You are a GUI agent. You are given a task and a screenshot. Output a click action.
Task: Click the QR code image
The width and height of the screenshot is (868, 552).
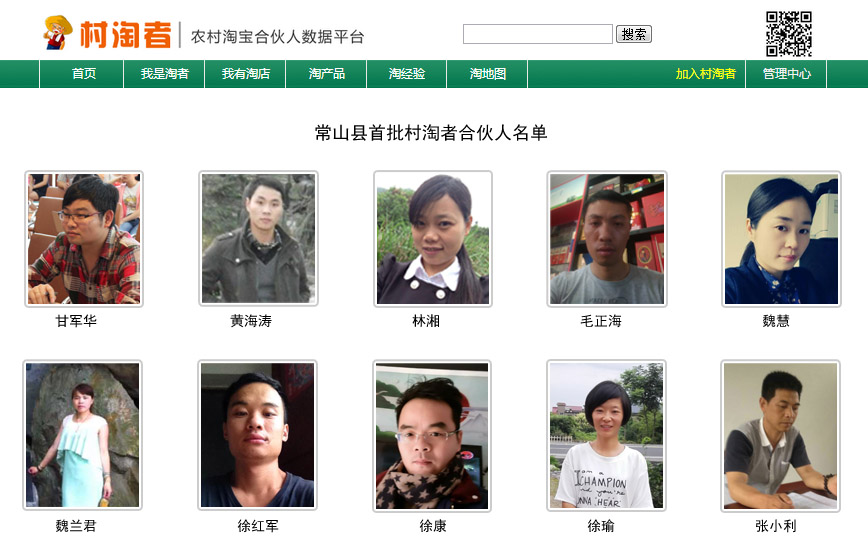point(789,34)
